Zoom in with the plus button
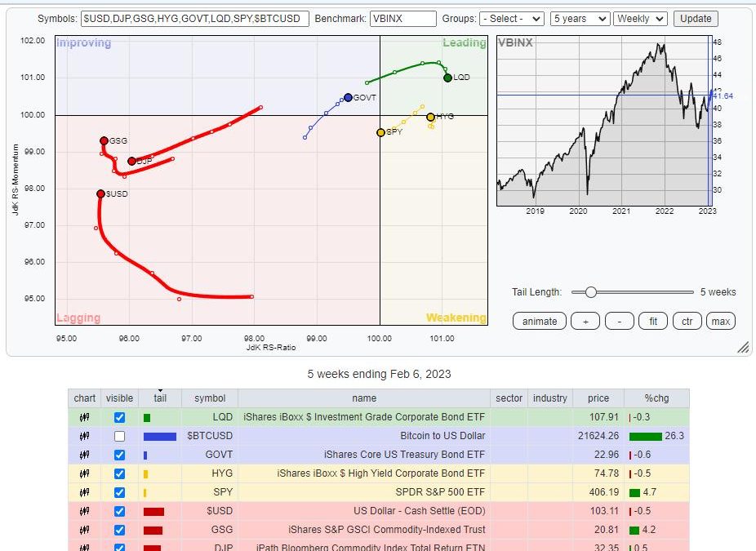The height and width of the screenshot is (551, 756). [585, 321]
